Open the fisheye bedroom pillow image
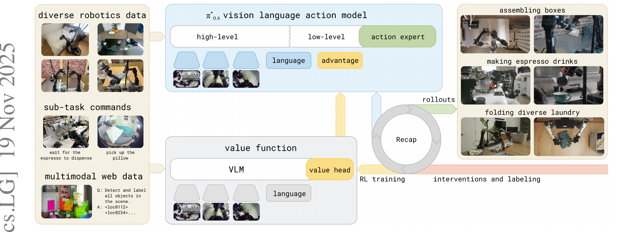 pyautogui.click(x=120, y=132)
